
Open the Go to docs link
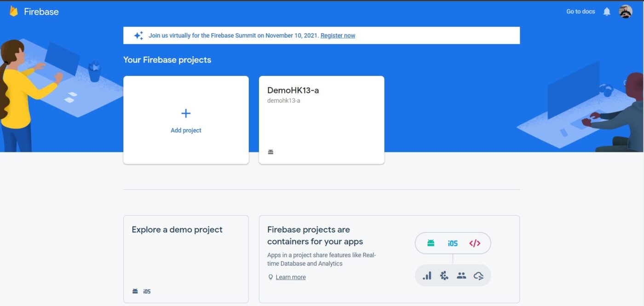[x=581, y=12]
